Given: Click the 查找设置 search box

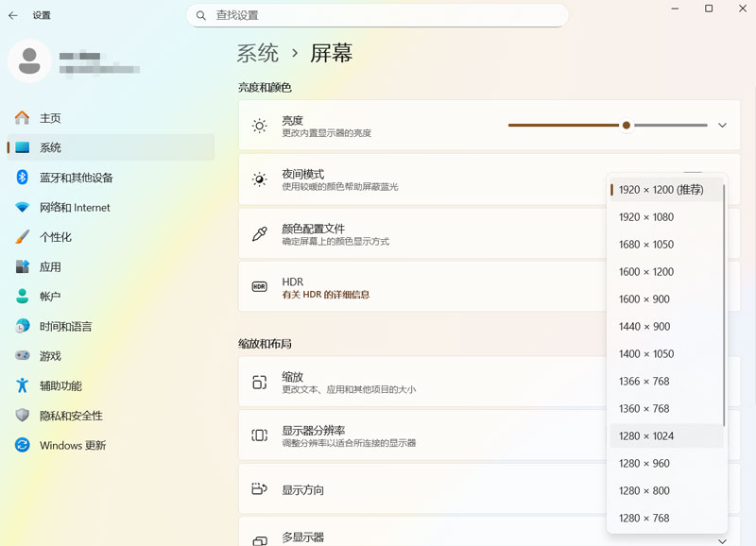Looking at the screenshot, I should pyautogui.click(x=378, y=15).
